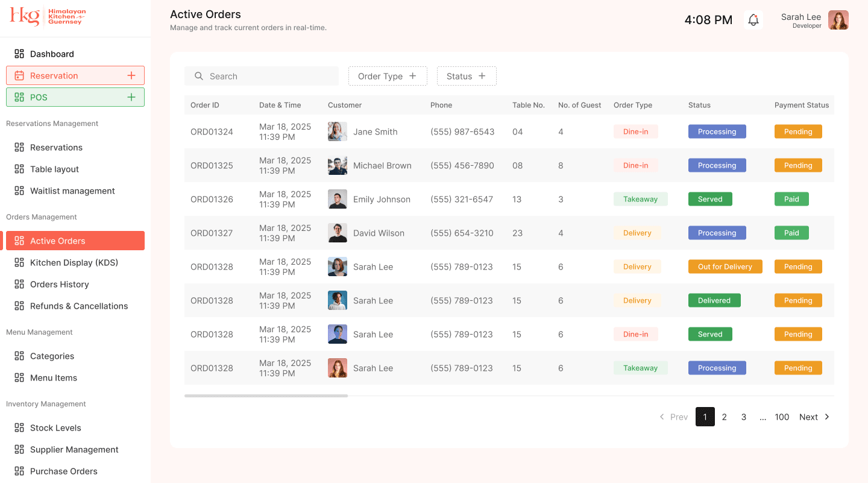868x483 pixels.
Task: Toggle the Out for Delivery status badge
Action: point(725,266)
